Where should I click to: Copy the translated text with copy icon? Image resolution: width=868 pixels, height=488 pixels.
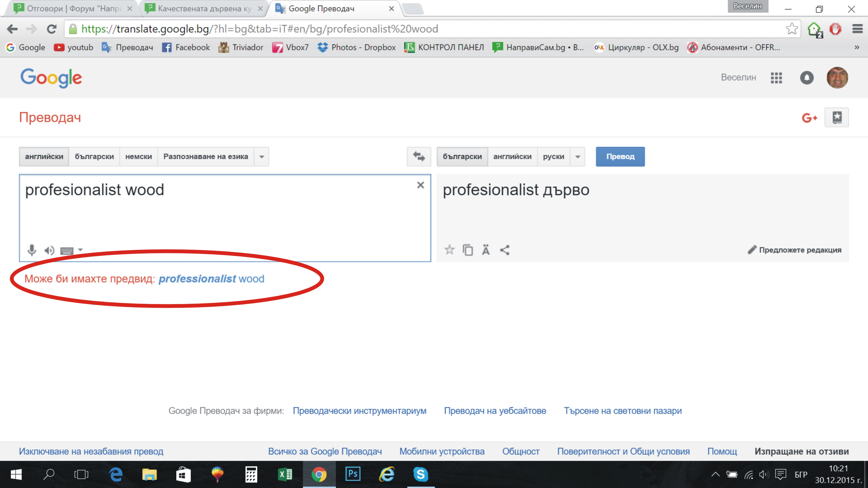[x=468, y=250]
